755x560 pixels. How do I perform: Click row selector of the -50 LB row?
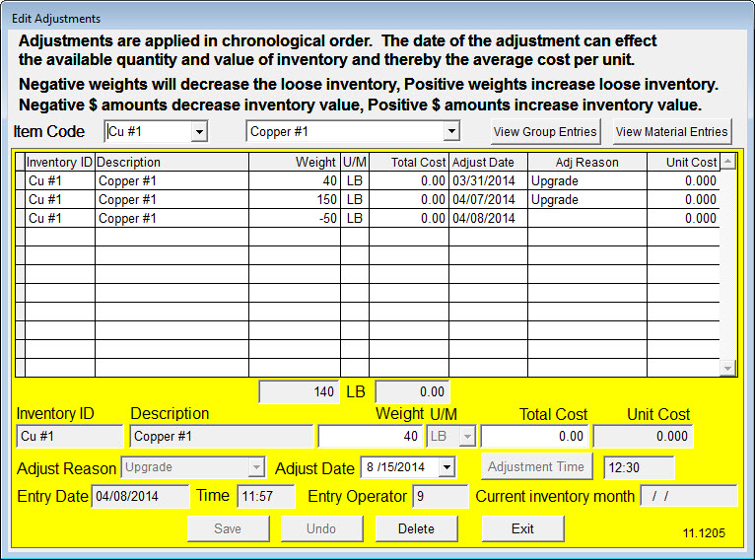click(x=21, y=218)
